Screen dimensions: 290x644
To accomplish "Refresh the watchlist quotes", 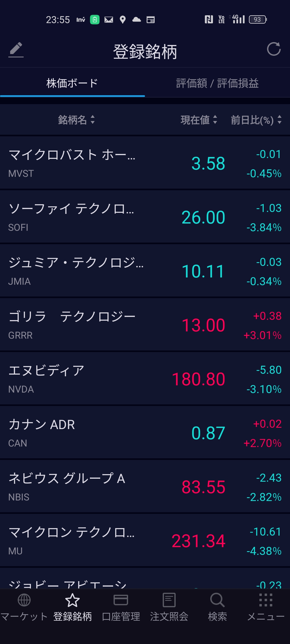I will pyautogui.click(x=274, y=49).
